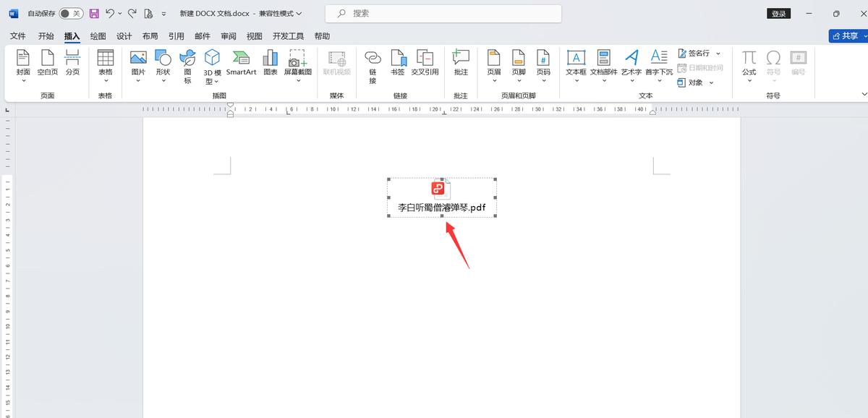Expand the Signature Line (签名行) dropdown arrow
The height and width of the screenshot is (418, 868).
(x=718, y=54)
